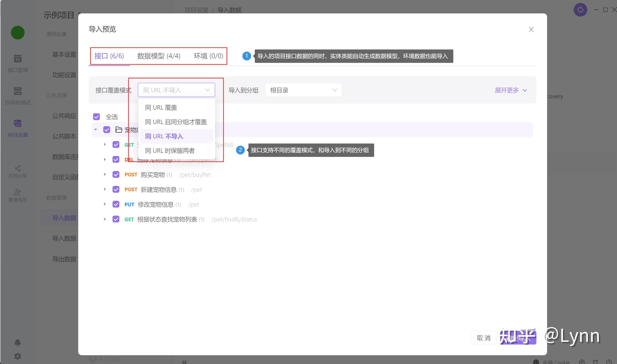Open 项目设置 from the left sidebar
Viewport: 617px width, 364px height.
(17, 128)
